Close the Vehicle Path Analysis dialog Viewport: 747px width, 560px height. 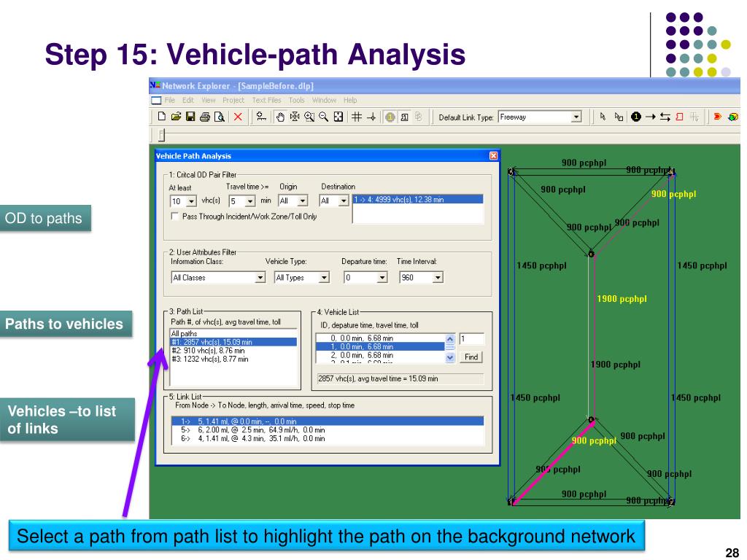pyautogui.click(x=494, y=156)
